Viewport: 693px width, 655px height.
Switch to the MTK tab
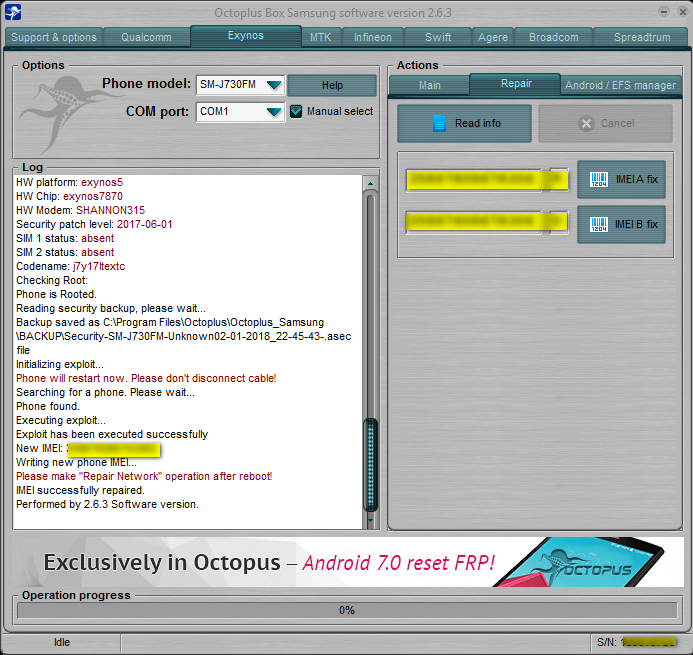click(320, 37)
